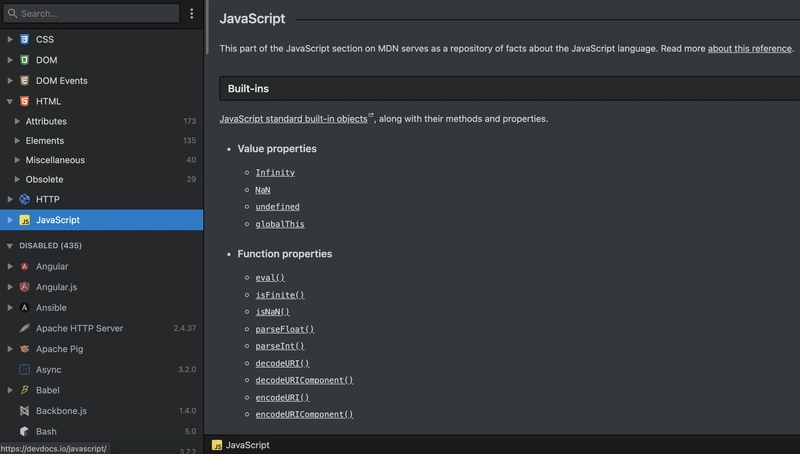Expand the HTTP documentation tree
The height and width of the screenshot is (454, 800).
pos(10,199)
